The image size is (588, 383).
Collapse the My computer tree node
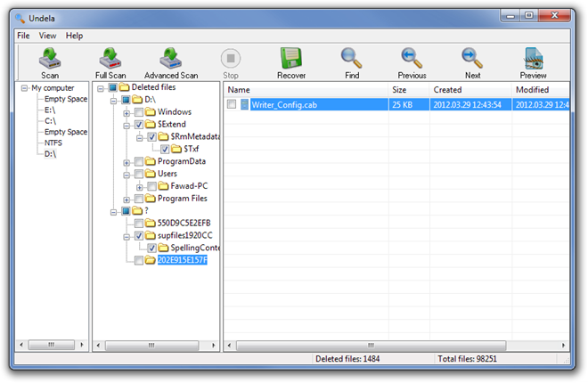point(24,88)
